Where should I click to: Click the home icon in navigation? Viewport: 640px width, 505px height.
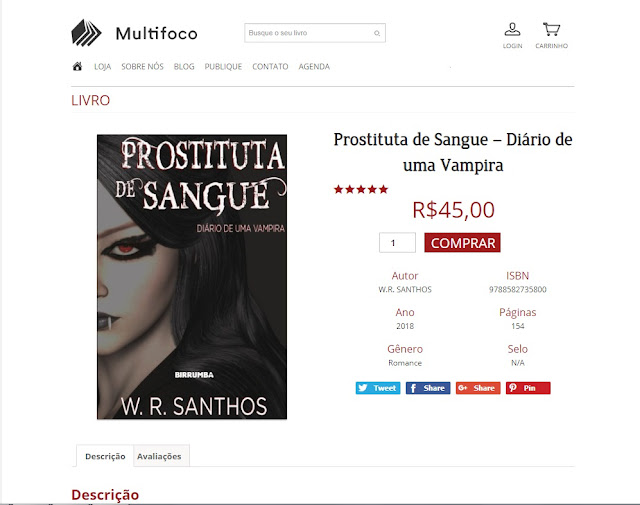[x=77, y=67]
